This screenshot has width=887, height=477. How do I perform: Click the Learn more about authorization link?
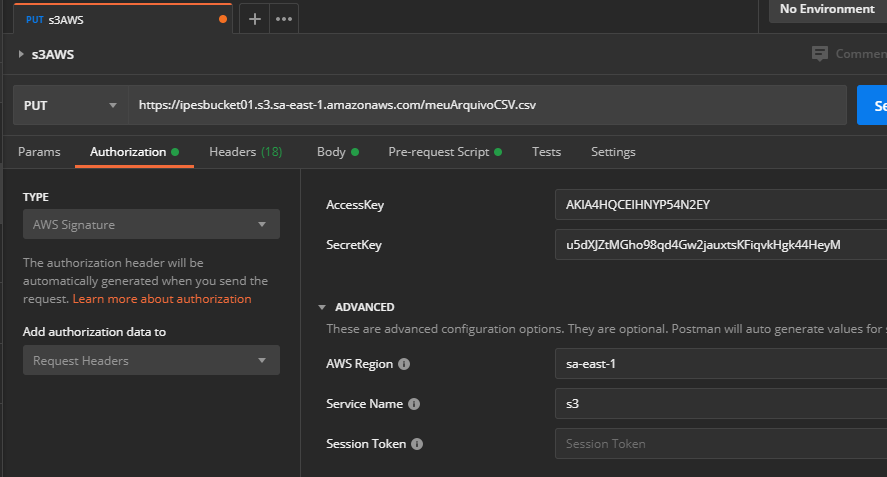click(x=162, y=299)
